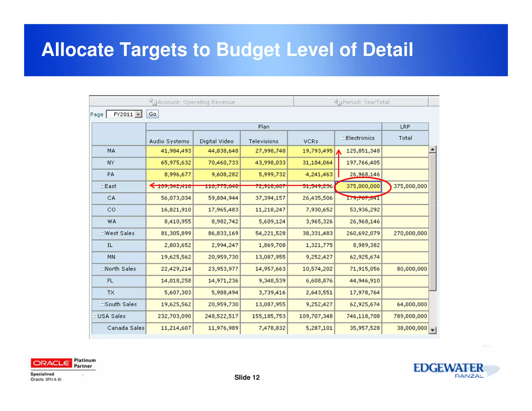Click the Plan scenario header
The width and height of the screenshot is (532, 411).
tap(264, 127)
